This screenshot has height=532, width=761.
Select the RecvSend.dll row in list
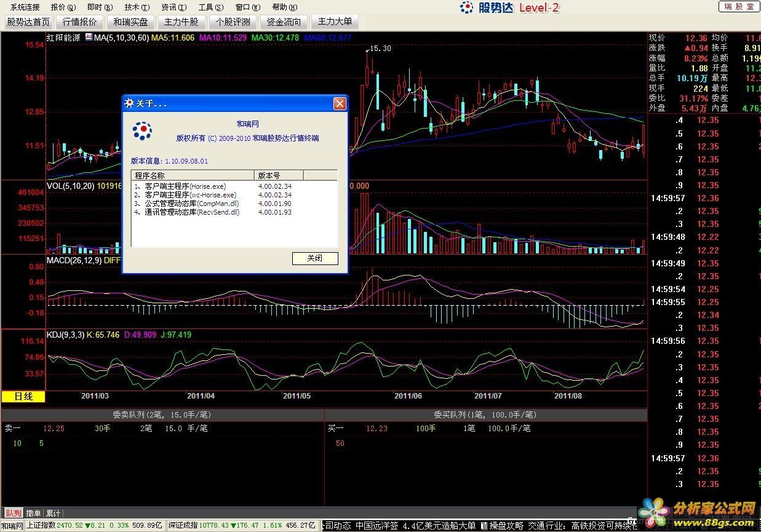coord(234,212)
